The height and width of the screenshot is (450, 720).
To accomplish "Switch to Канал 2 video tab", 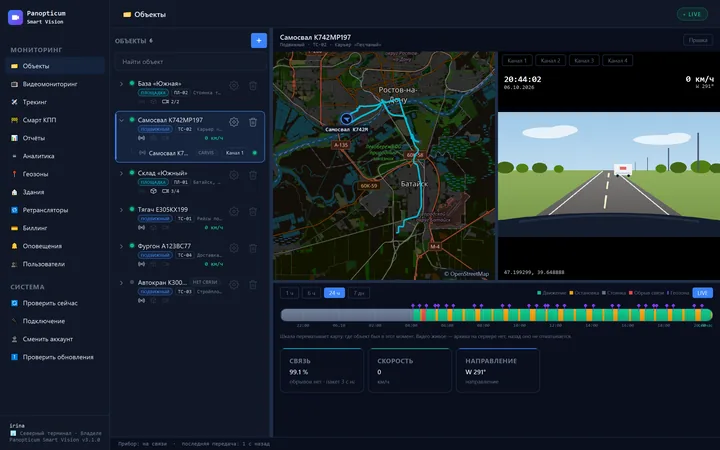I will pyautogui.click(x=551, y=61).
